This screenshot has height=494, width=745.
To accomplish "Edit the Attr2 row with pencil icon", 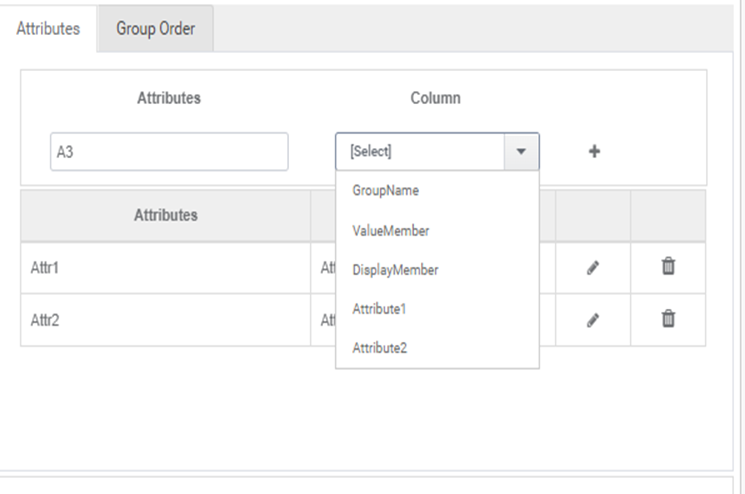I will click(592, 320).
